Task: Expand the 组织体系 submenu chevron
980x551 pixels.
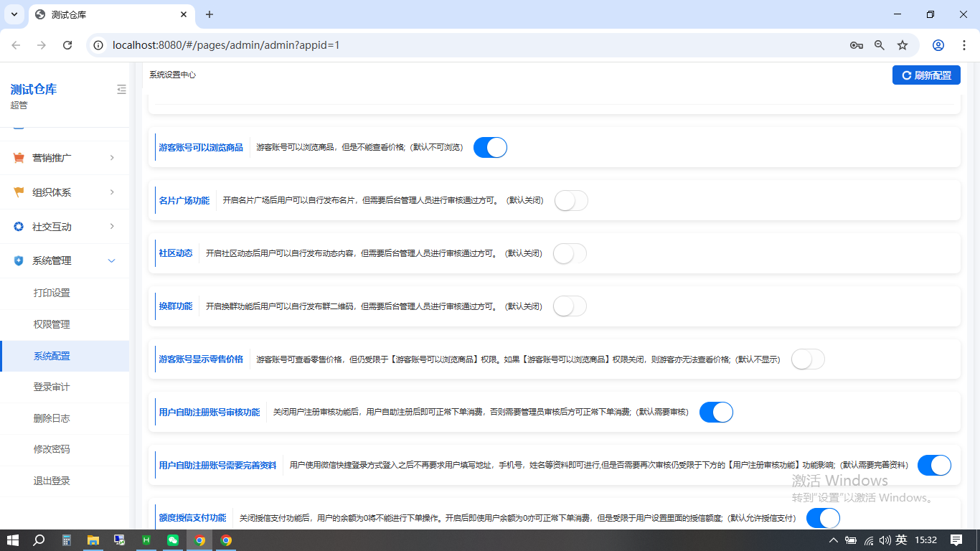Action: click(112, 192)
